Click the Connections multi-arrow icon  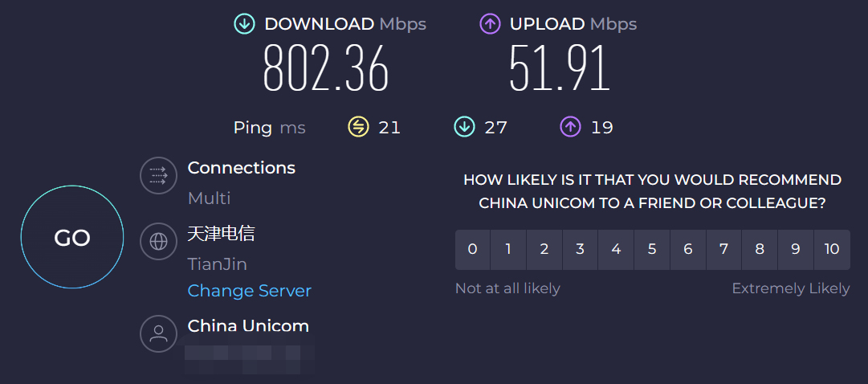[158, 175]
